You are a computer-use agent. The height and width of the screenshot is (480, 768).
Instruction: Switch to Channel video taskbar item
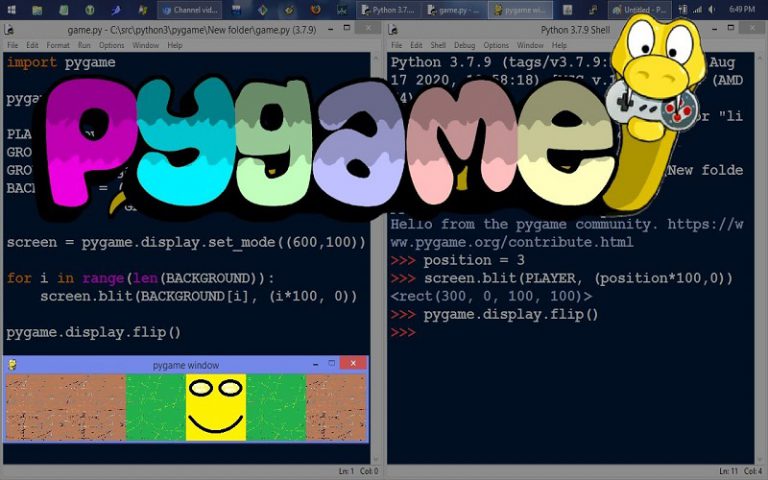tap(191, 10)
